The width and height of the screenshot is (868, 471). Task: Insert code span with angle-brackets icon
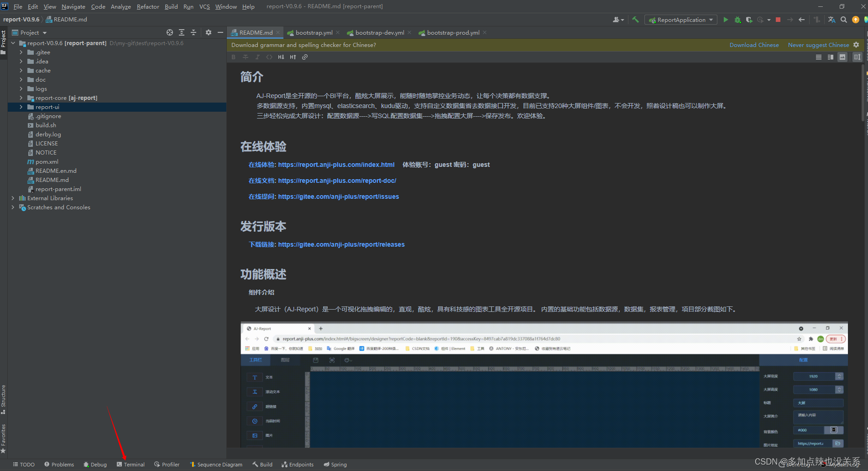click(269, 57)
